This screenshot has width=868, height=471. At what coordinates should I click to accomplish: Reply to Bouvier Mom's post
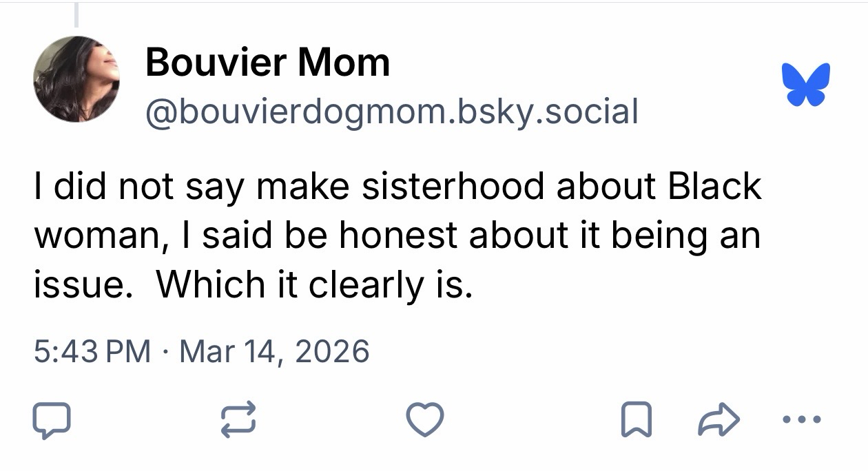click(x=51, y=419)
